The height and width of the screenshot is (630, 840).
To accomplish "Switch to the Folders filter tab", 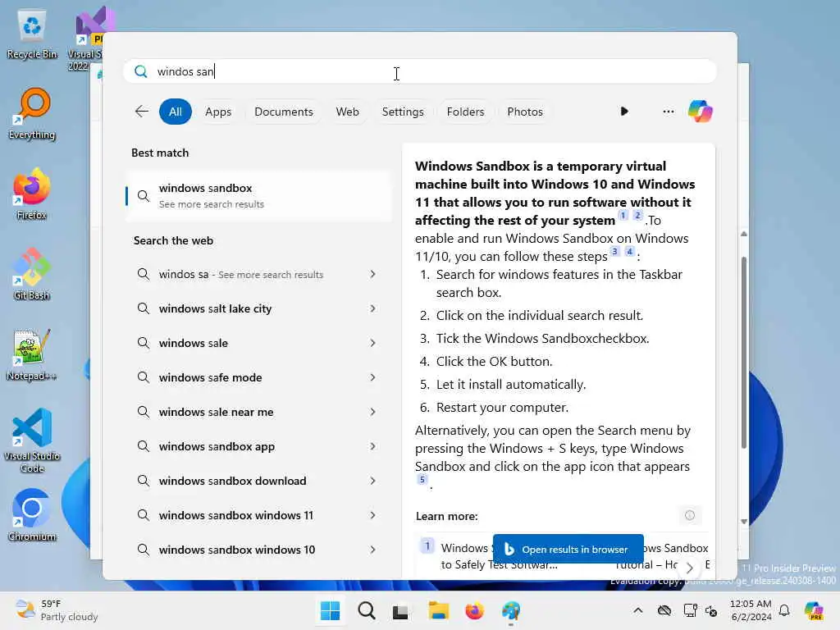I will (466, 112).
